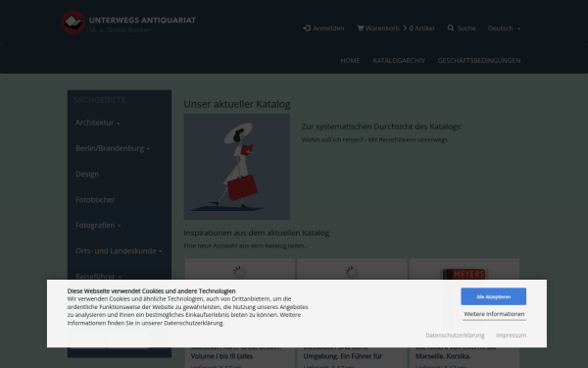Open Datenschutzerklärung link in cookie banner footer
588x368 pixels.
(455, 335)
